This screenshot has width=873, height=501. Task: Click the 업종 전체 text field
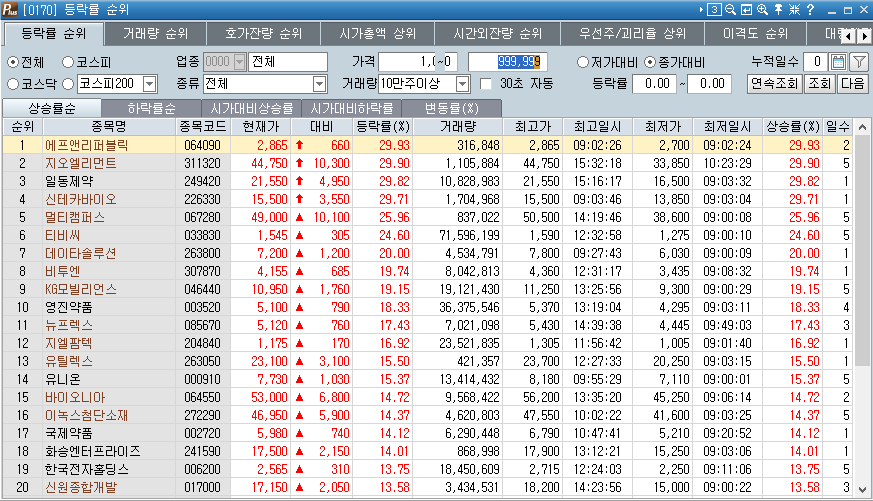pos(288,62)
